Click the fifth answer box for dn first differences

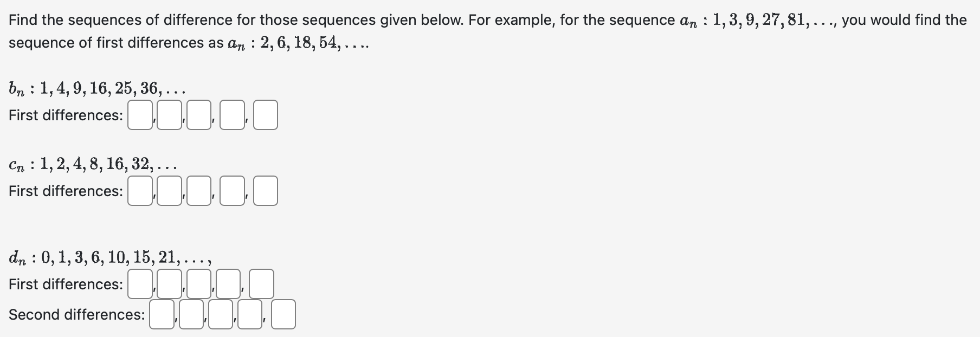[x=260, y=283]
